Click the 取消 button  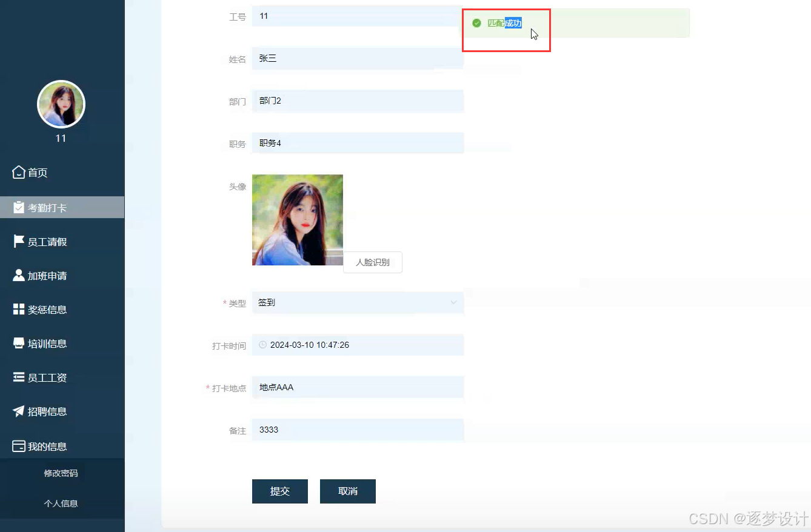coord(348,491)
